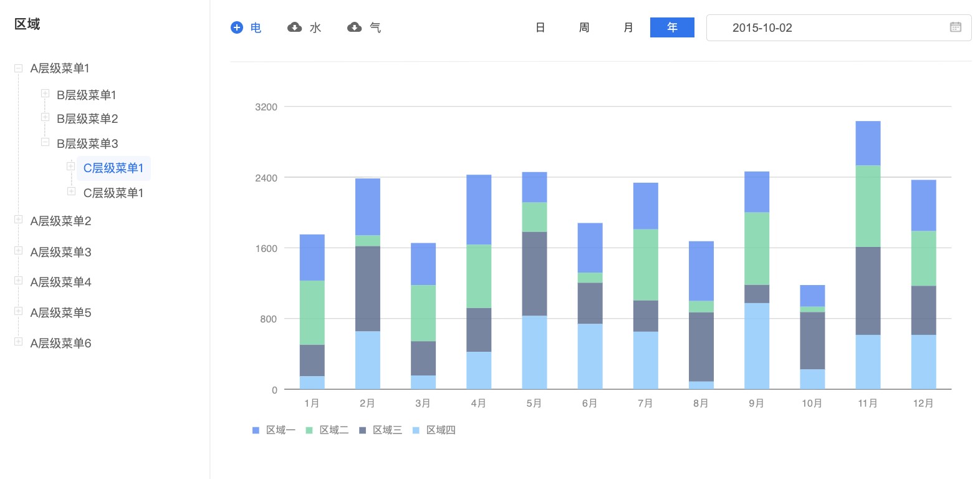980x479 pixels.
Task: Expand the B层级菜单1 tree node
Action: click(x=45, y=94)
